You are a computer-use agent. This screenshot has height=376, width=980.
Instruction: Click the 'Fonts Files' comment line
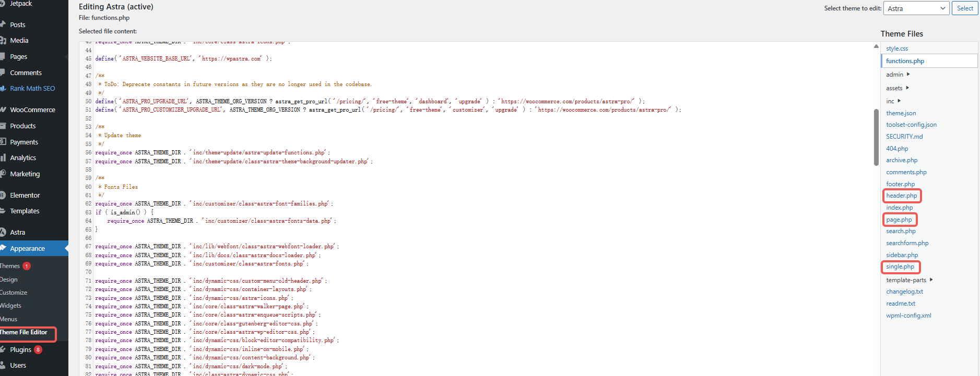[118, 187]
